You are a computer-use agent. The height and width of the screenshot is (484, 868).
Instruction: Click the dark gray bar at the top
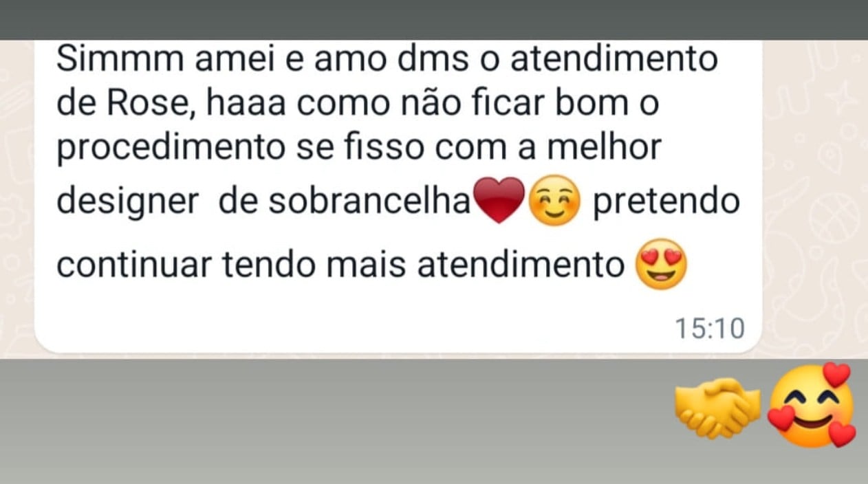(434, 19)
